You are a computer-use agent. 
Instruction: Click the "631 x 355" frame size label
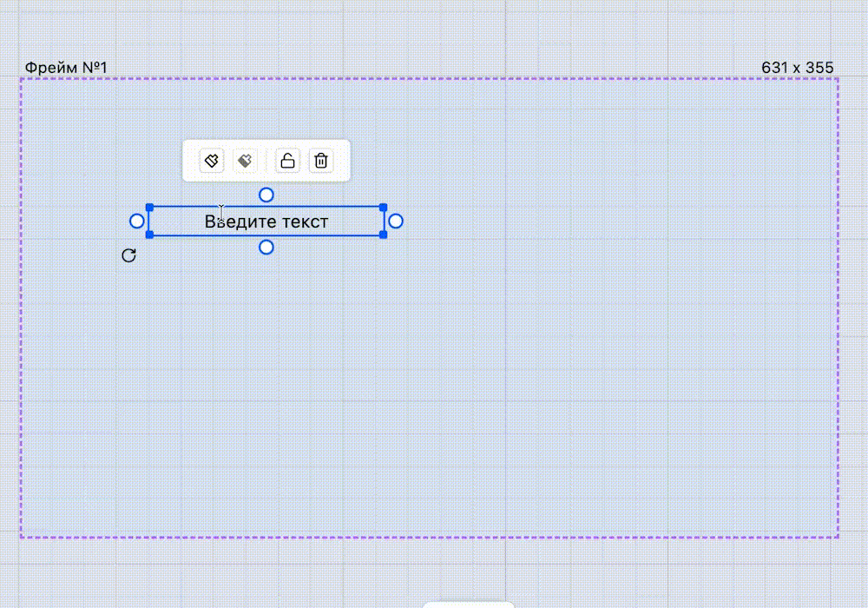coord(797,68)
